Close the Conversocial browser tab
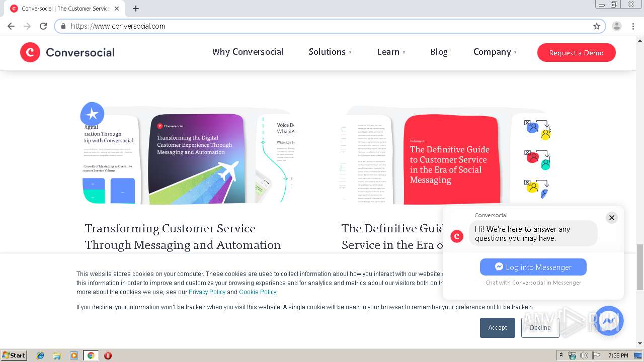Viewport: 644px width, 362px height. point(117,9)
